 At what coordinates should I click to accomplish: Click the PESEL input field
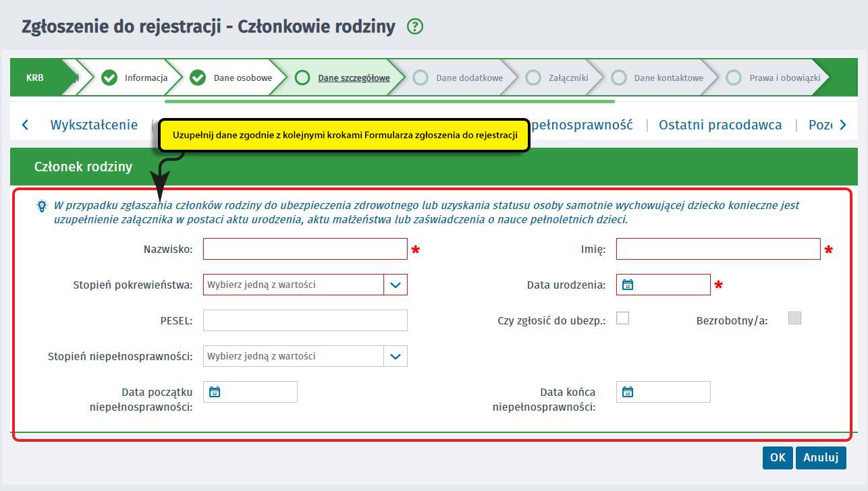click(x=305, y=320)
